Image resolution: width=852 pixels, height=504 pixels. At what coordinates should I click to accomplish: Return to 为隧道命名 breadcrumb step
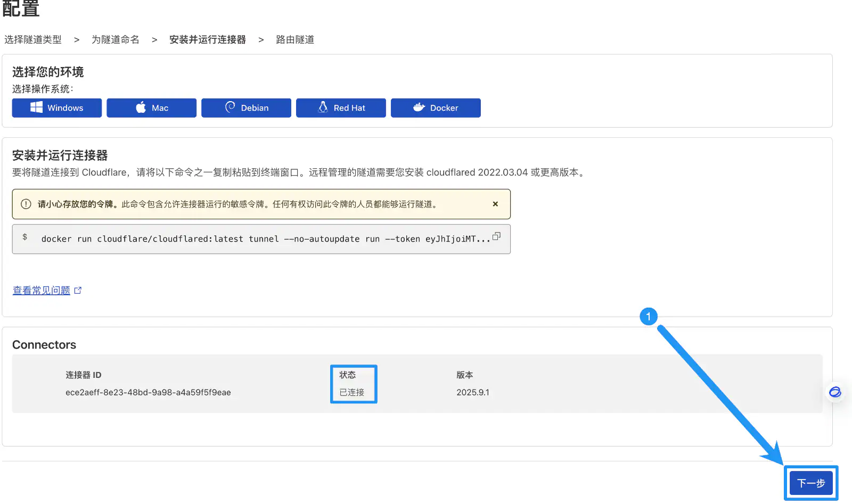click(115, 39)
